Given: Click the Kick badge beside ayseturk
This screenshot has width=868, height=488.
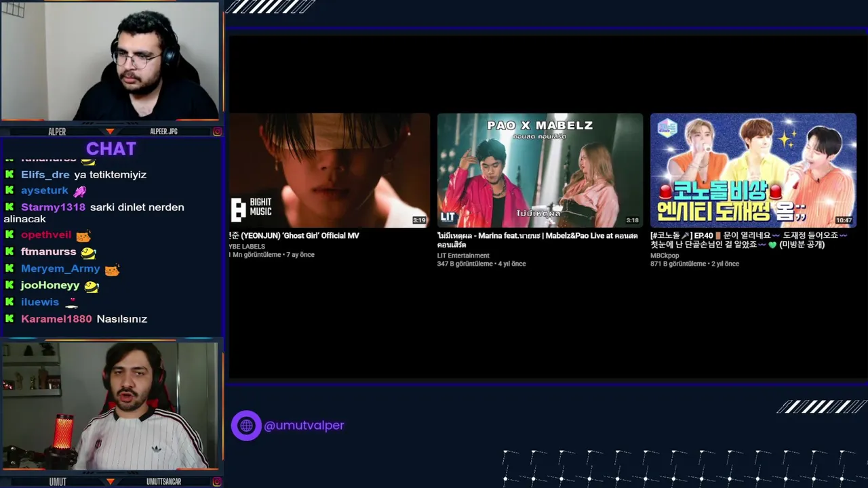Looking at the screenshot, I should click(x=9, y=190).
